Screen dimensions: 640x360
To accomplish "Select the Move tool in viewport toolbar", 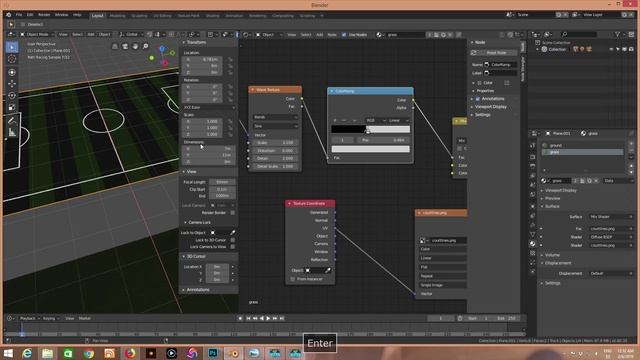I will point(12,84).
